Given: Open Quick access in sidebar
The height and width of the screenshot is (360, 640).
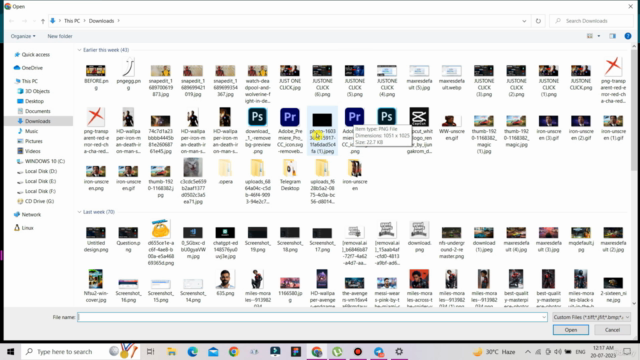Looking at the screenshot, I should (32, 54).
